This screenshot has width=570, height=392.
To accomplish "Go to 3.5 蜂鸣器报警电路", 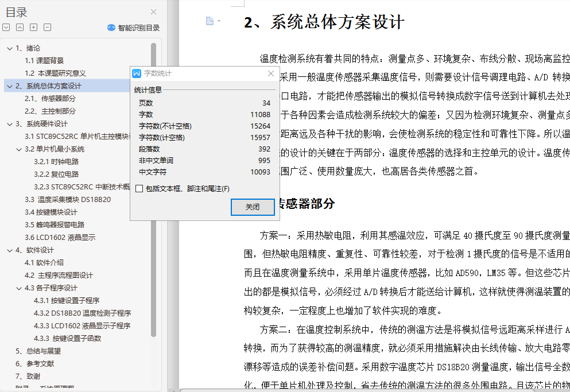I will pos(55,225).
